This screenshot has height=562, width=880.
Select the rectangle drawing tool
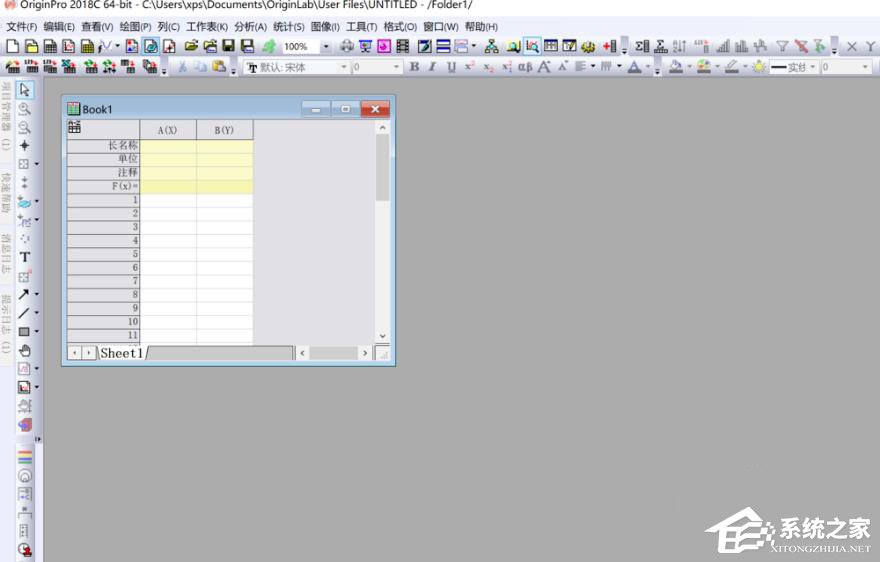point(24,332)
